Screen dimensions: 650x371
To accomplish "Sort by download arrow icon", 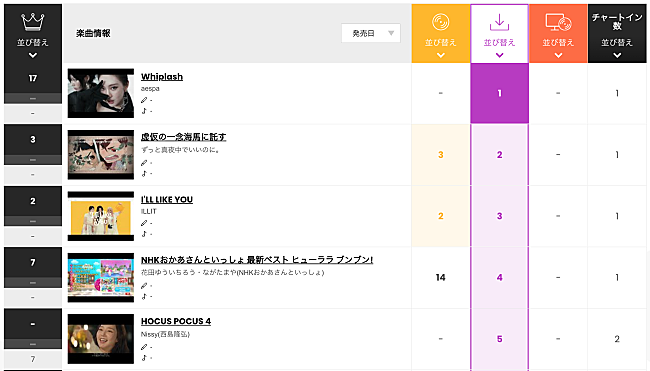I will coord(499,22).
